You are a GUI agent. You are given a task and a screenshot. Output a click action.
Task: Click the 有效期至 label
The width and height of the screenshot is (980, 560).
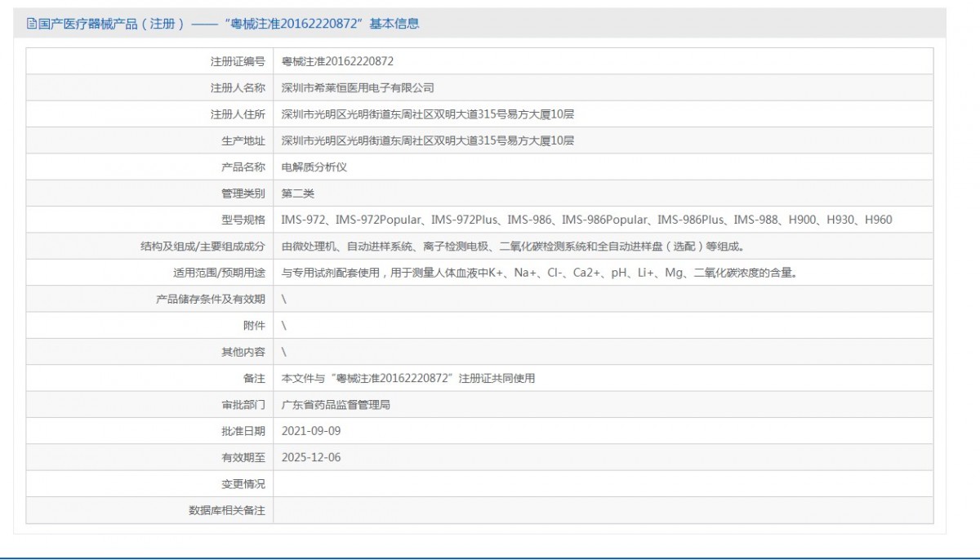point(243,457)
